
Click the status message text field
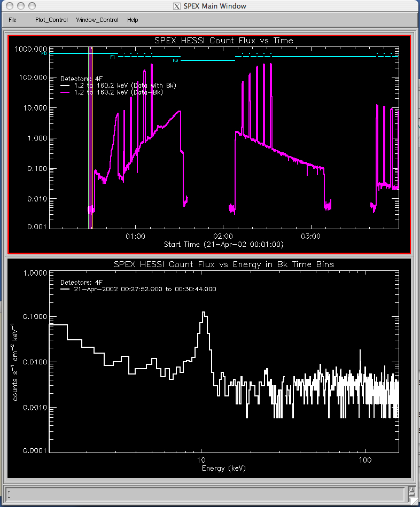point(203,494)
